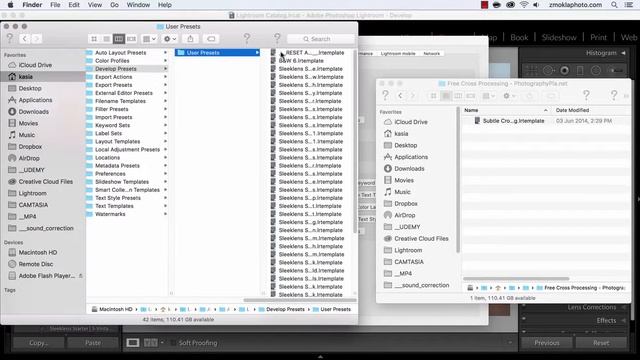Select Lightroom Graduated Filter tool

(580, 71)
